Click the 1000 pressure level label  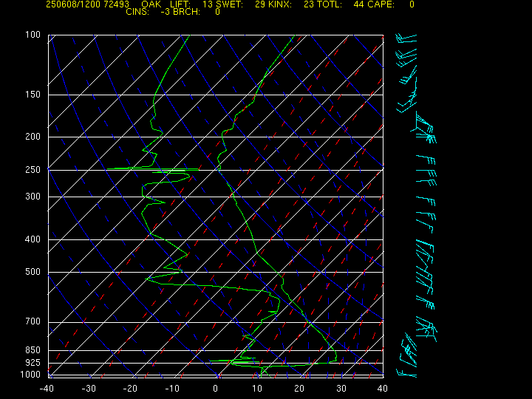pos(30,375)
